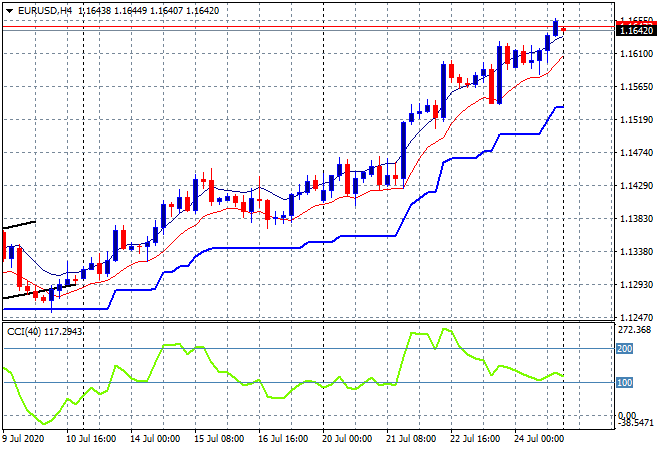Click the 200 level label in CCI panel
660x450 pixels.
coord(625,349)
